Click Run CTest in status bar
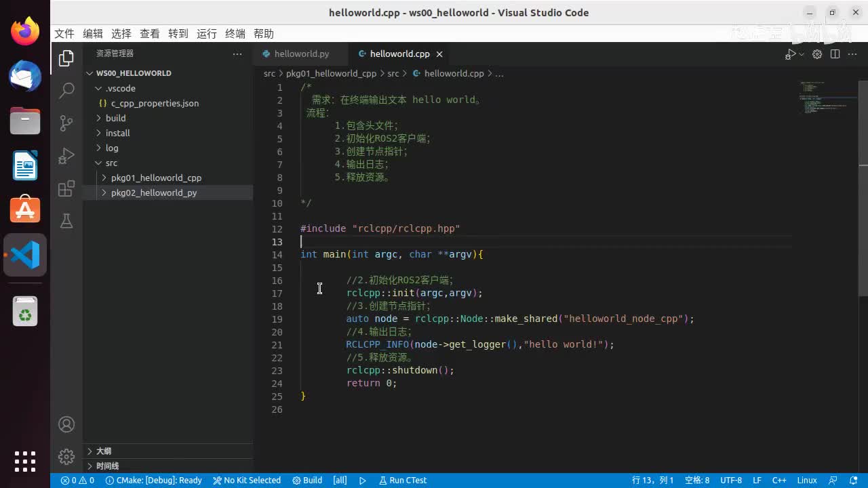 pyautogui.click(x=402, y=481)
